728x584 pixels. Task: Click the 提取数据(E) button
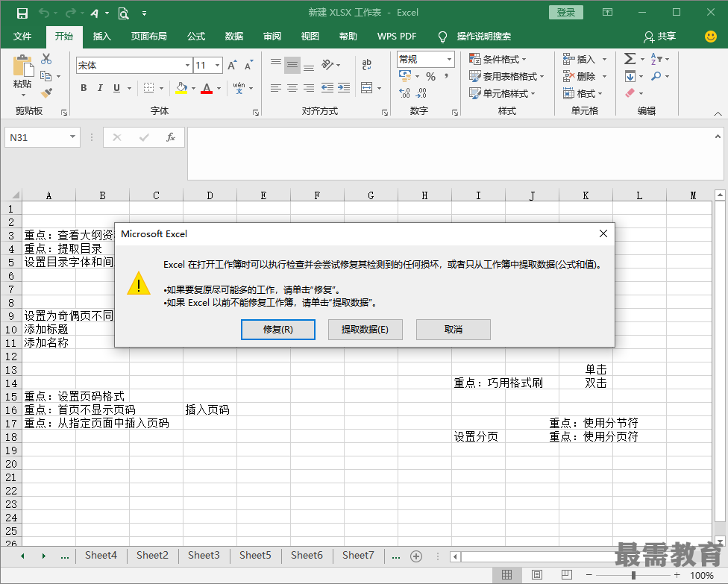pos(365,329)
